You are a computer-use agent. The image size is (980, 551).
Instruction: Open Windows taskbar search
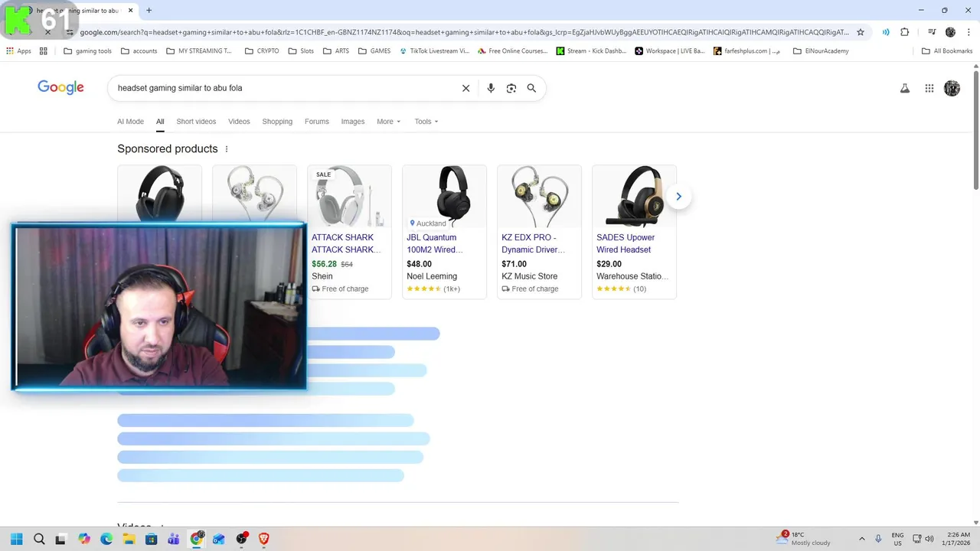[x=39, y=539]
